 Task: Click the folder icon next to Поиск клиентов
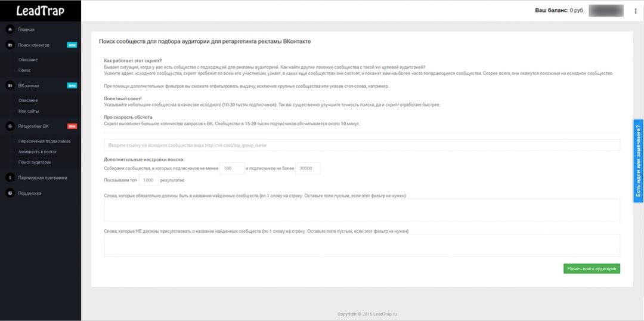tap(10, 45)
